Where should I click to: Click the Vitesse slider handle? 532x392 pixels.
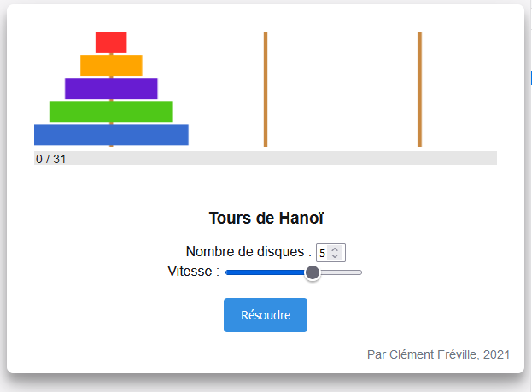[x=313, y=272]
